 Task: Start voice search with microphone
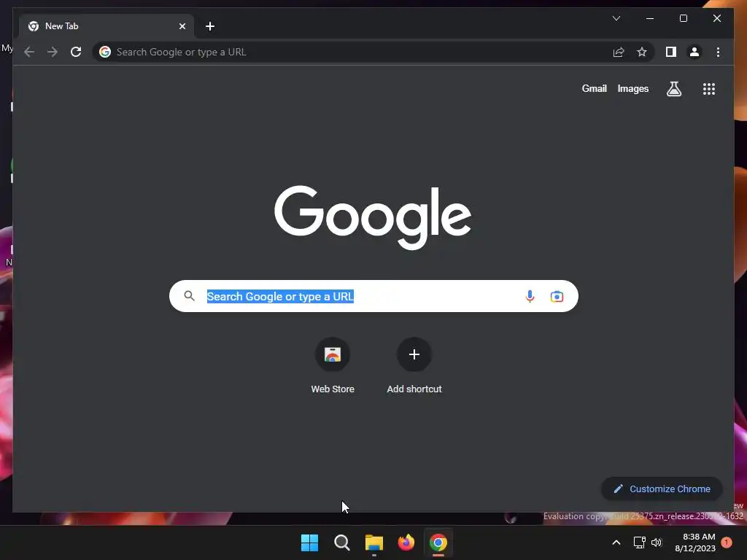pyautogui.click(x=530, y=296)
